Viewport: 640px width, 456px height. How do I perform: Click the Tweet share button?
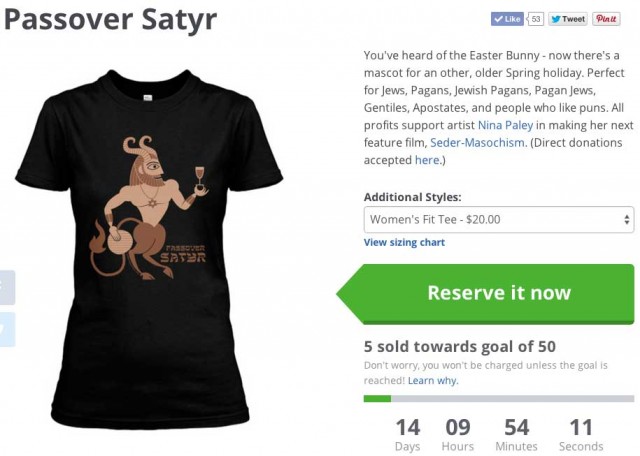568,19
